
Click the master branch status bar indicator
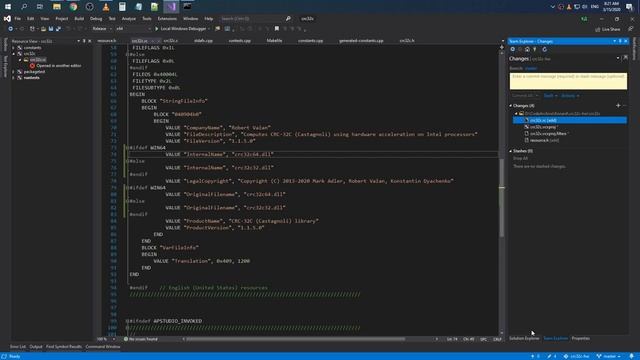(609, 356)
